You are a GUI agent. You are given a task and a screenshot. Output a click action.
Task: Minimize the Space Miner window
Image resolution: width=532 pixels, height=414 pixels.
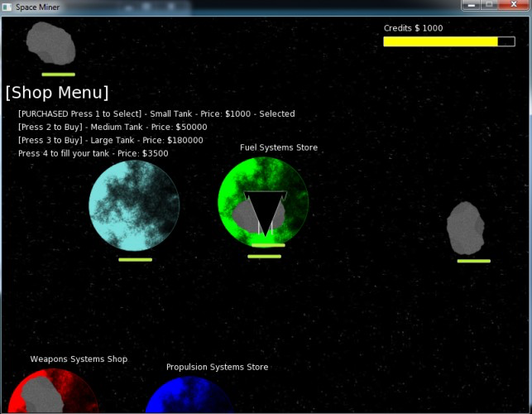click(x=471, y=5)
